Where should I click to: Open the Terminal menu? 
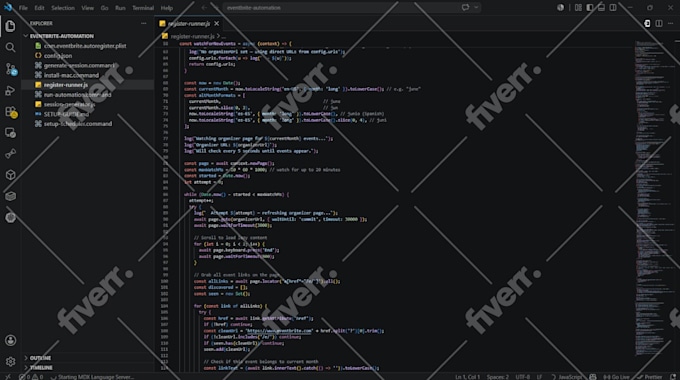point(143,8)
